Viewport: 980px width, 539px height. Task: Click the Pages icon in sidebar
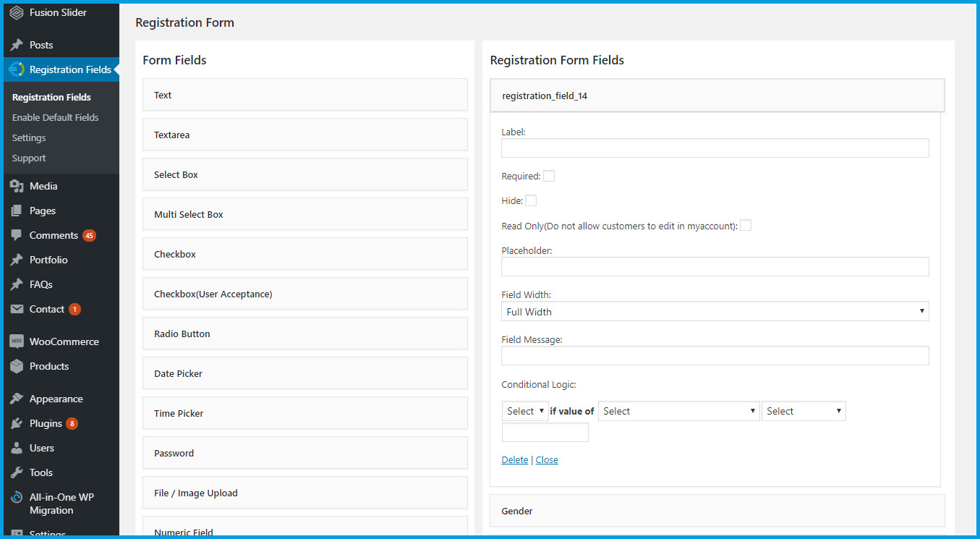(17, 211)
